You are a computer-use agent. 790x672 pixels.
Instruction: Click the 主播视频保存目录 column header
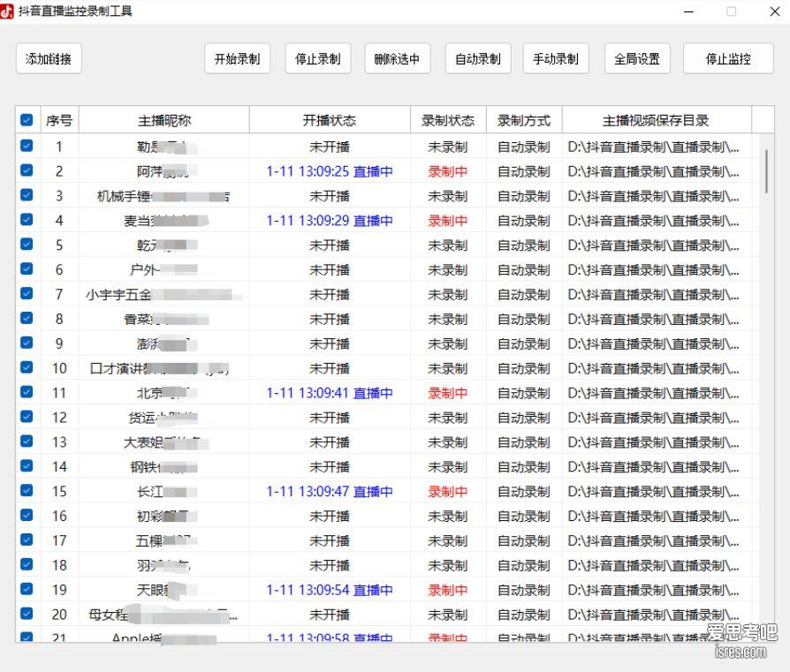[x=656, y=120]
